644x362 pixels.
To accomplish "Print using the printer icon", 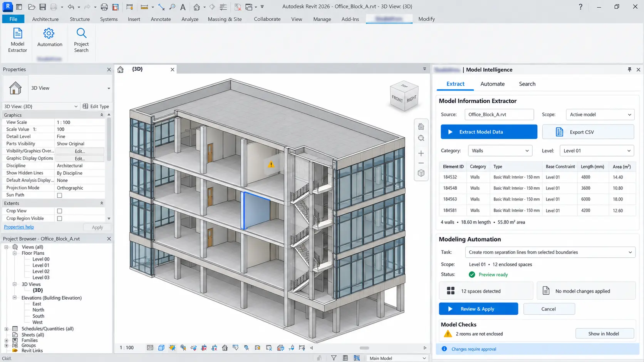I will [x=104, y=7].
